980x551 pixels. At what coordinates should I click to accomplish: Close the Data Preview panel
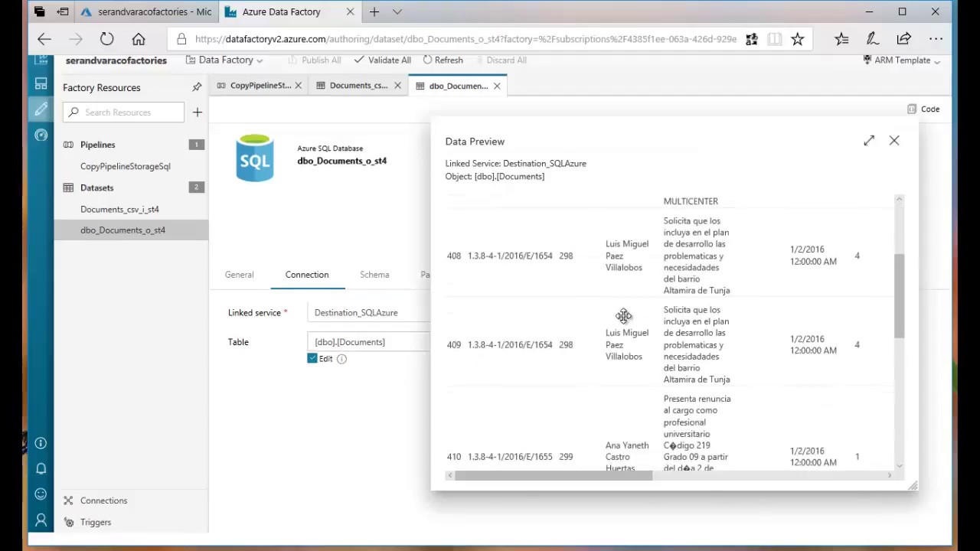(x=894, y=141)
